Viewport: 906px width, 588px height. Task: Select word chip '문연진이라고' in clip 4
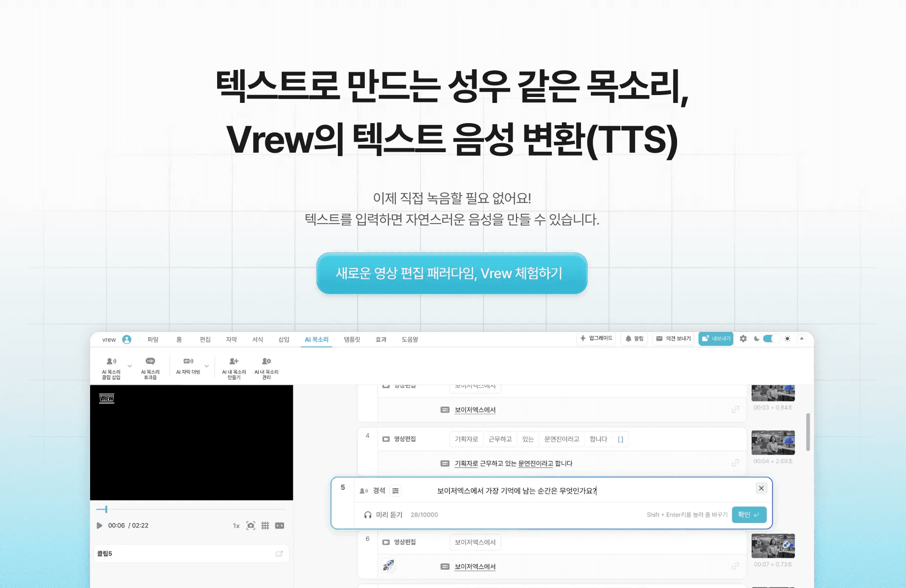pyautogui.click(x=562, y=439)
